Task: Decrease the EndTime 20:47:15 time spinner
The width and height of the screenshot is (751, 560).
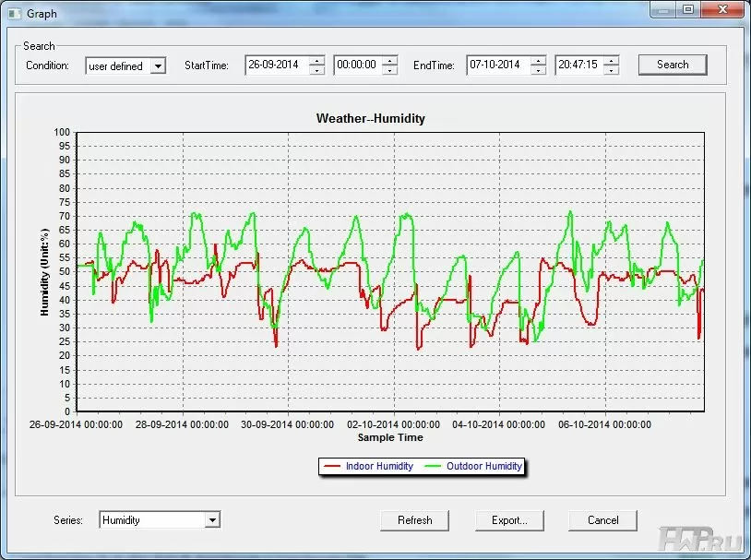Action: point(611,70)
